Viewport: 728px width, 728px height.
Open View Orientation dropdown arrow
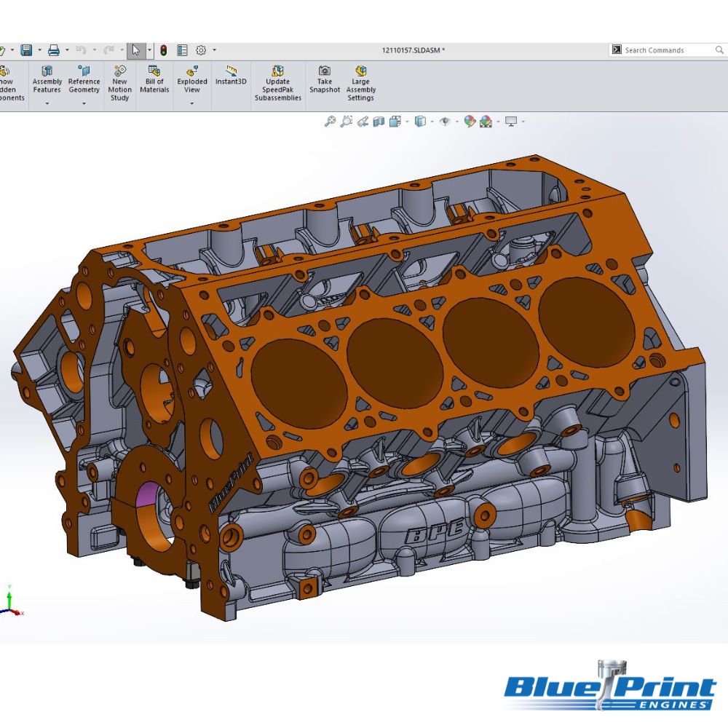pyautogui.click(x=407, y=122)
